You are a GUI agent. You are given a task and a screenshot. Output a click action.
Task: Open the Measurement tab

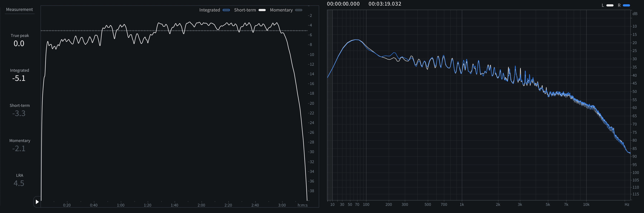pos(20,10)
